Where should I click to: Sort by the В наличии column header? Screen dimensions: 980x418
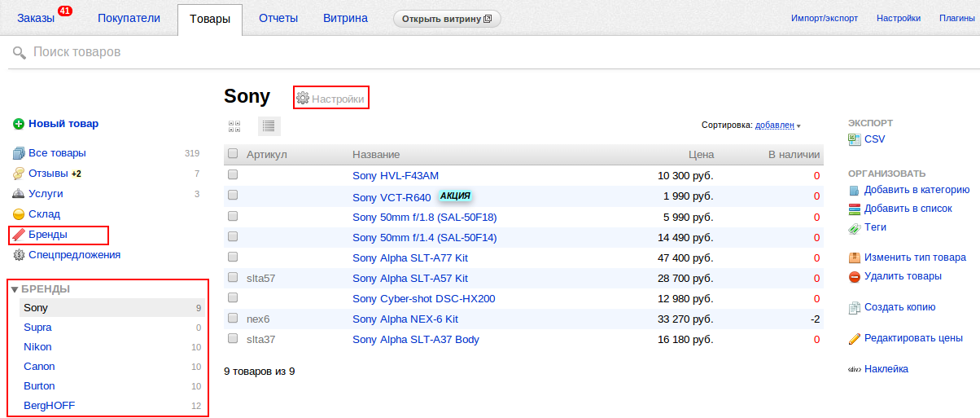click(x=794, y=154)
